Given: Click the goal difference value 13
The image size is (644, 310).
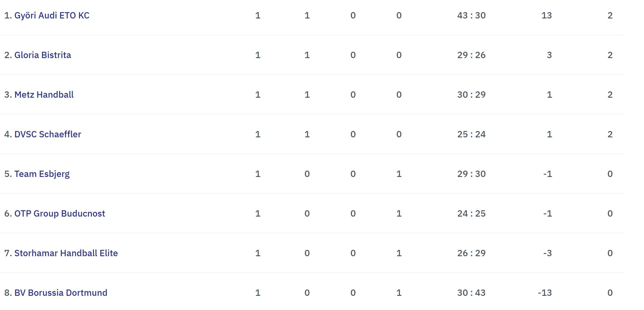Looking at the screenshot, I should pyautogui.click(x=547, y=16).
